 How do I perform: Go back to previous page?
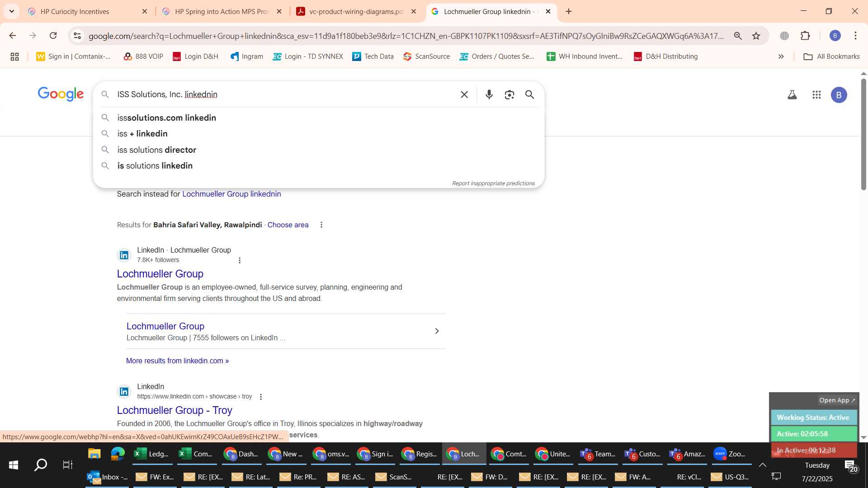point(13,36)
